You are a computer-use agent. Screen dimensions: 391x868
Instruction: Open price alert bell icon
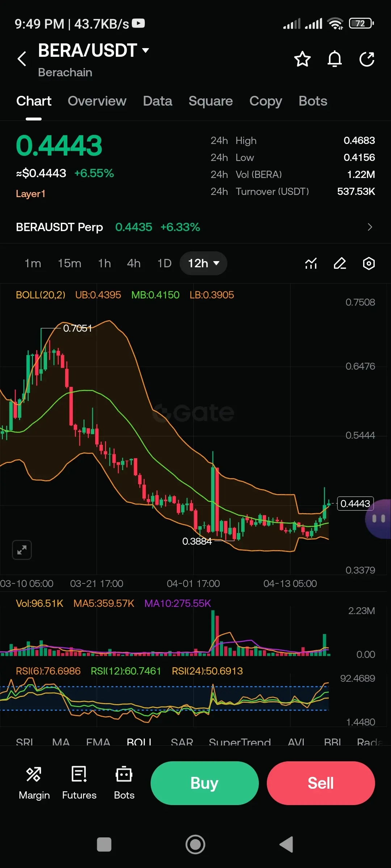(x=335, y=59)
